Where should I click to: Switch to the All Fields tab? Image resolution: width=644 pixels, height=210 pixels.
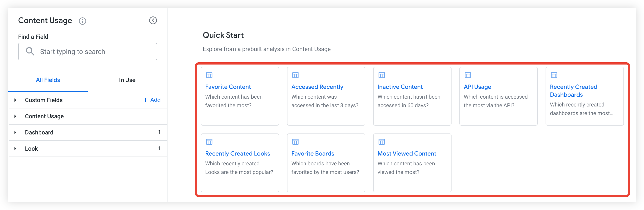pos(48,80)
